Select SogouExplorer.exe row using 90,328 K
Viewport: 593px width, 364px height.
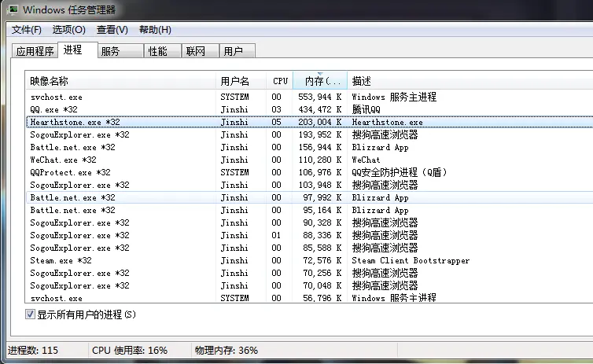[309, 222]
